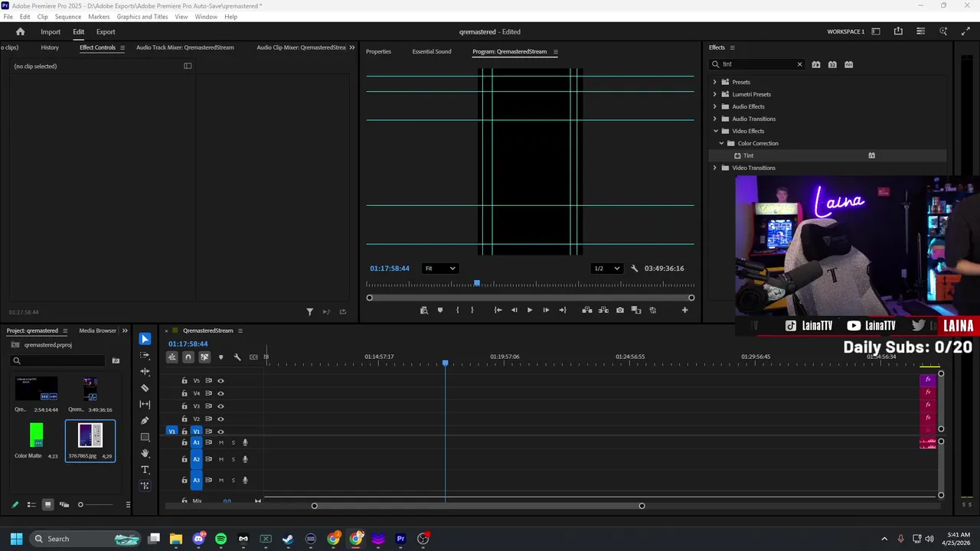This screenshot has width=980, height=551.
Task: Switch Project panel to Freeform View
Action: [x=64, y=504]
